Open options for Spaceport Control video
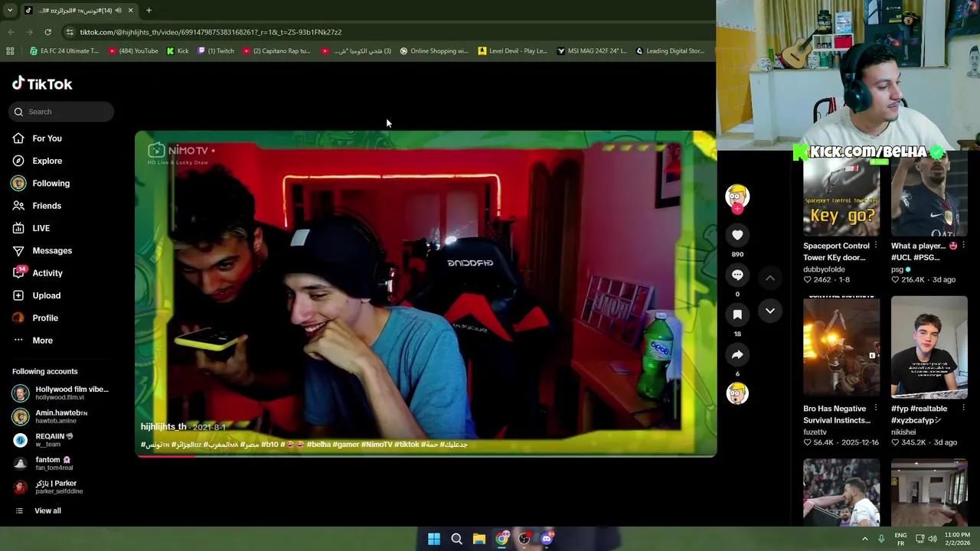The image size is (980, 551). pyautogui.click(x=875, y=246)
